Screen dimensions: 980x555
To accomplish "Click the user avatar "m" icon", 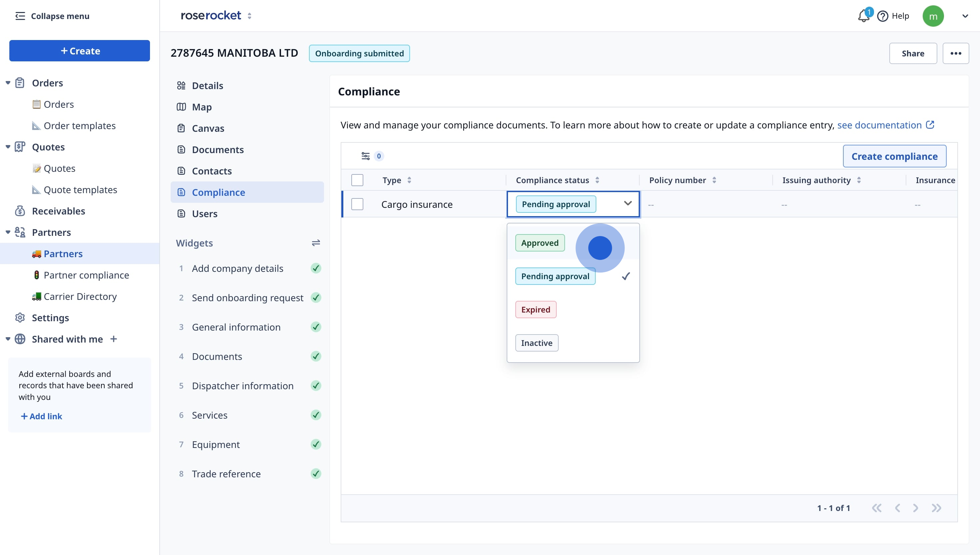I will tap(933, 16).
